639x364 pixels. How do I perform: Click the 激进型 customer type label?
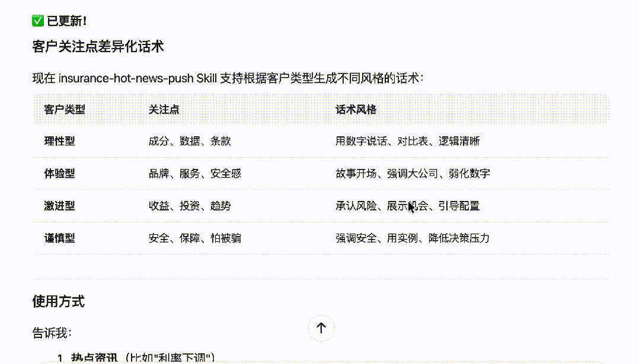[x=59, y=206]
